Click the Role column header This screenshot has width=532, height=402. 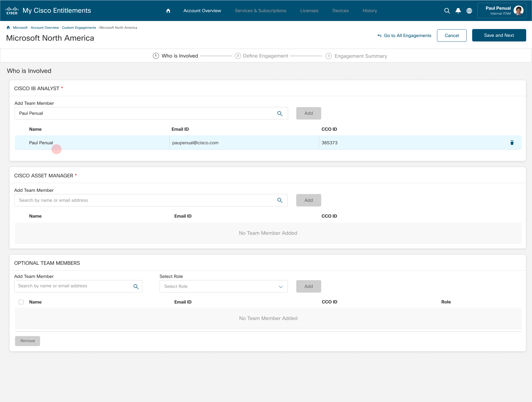tap(446, 302)
